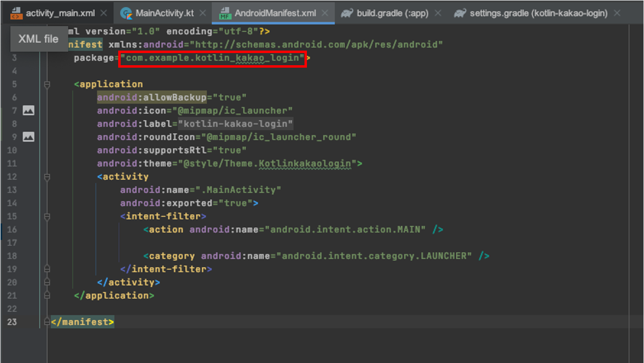Click the schemas.android.com namespace URL
The width and height of the screenshot is (644, 363).
click(x=316, y=45)
